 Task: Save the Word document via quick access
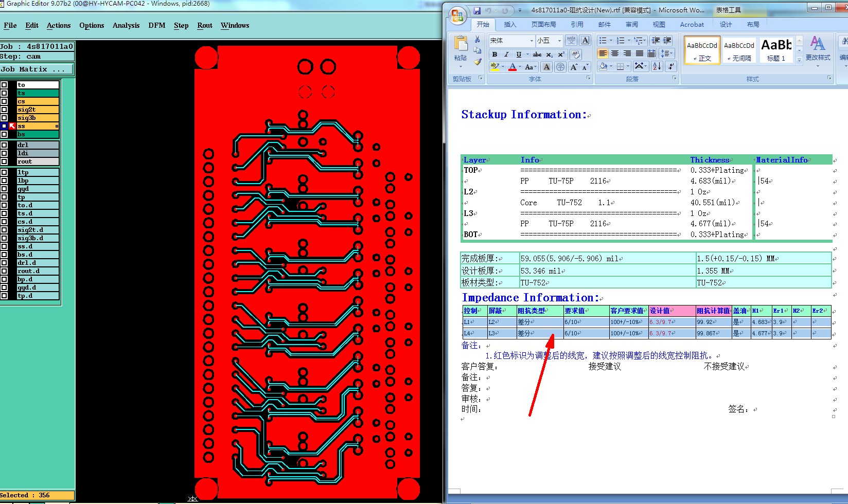[477, 10]
